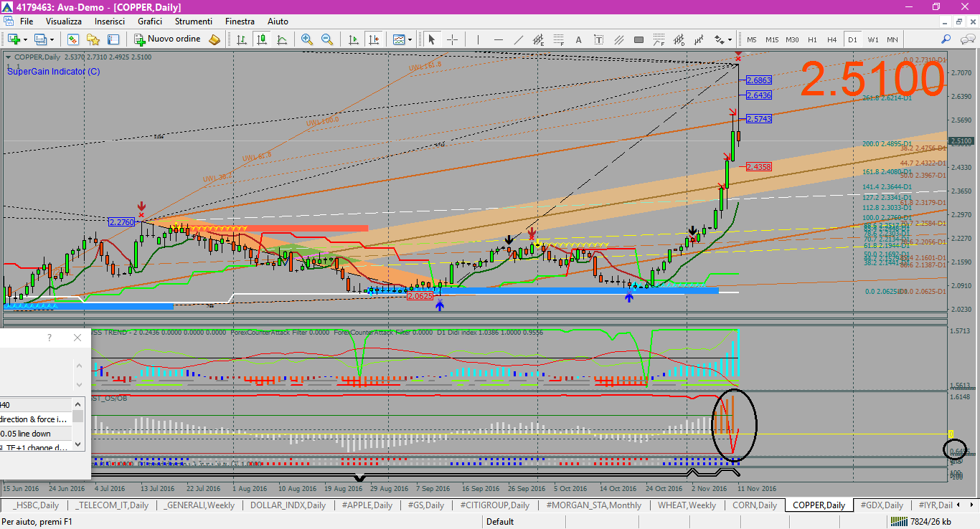
Task: Open the Aiuto menu
Action: [x=278, y=22]
